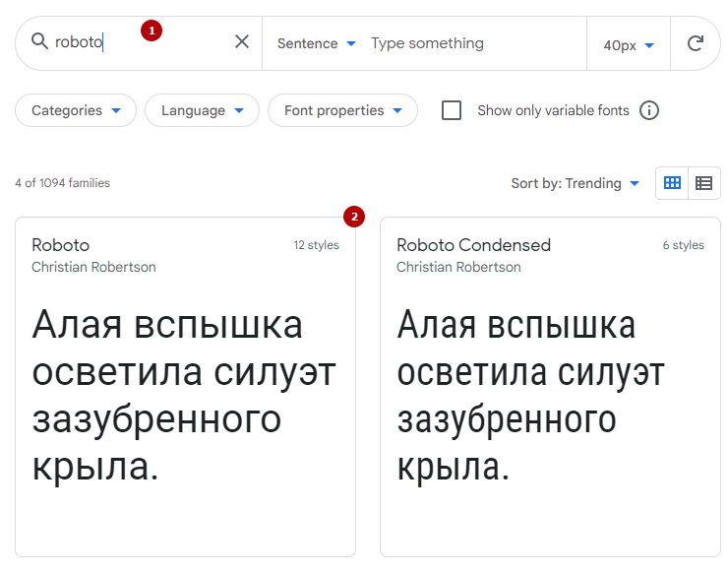
Task: Expand the Categories filter
Action: [76, 110]
